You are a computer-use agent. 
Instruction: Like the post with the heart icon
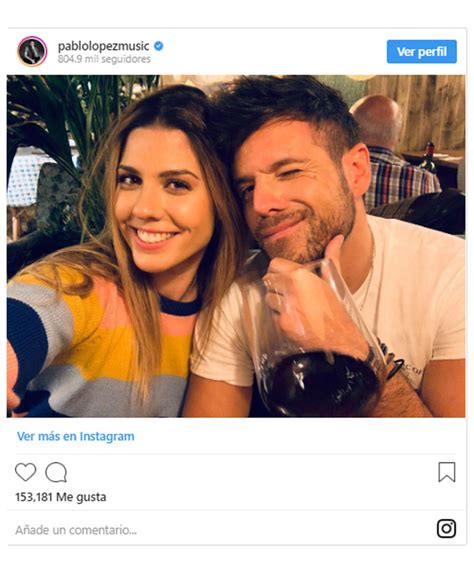coord(25,472)
